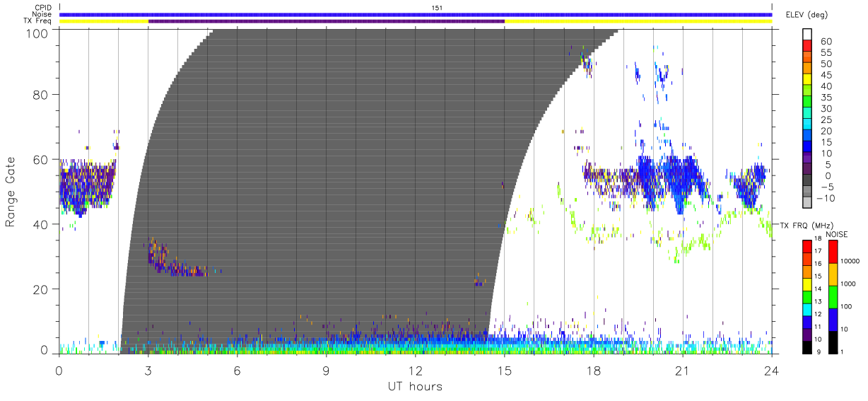Screen dimensions: 868x401
Task: Click the 'Range Gate' axis title
Action: [11, 192]
